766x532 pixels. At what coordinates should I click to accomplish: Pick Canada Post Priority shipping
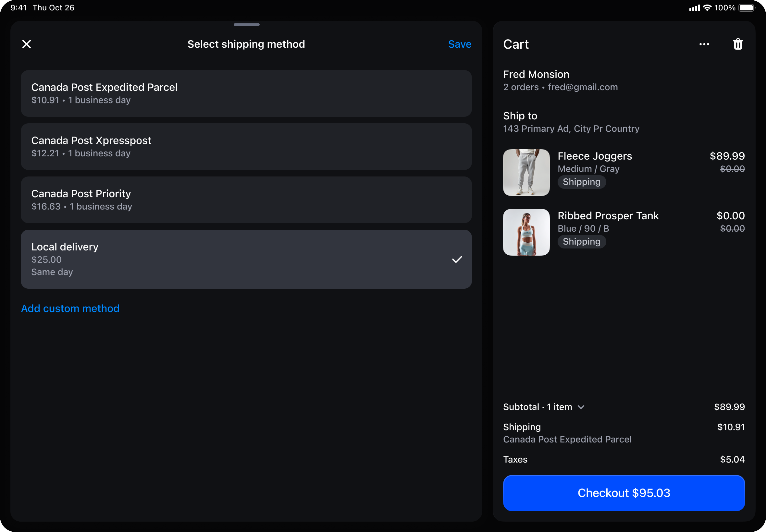pos(246,200)
